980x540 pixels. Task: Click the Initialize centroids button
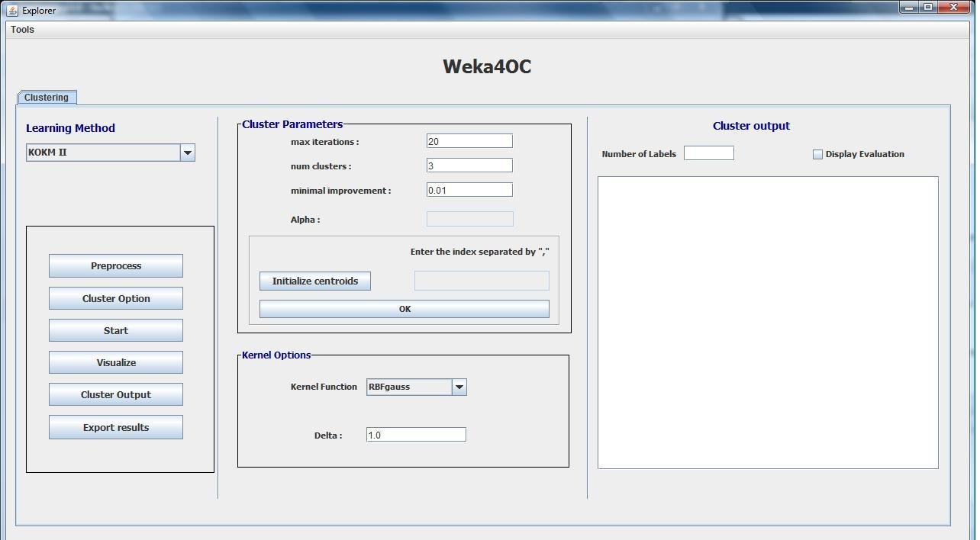314,281
